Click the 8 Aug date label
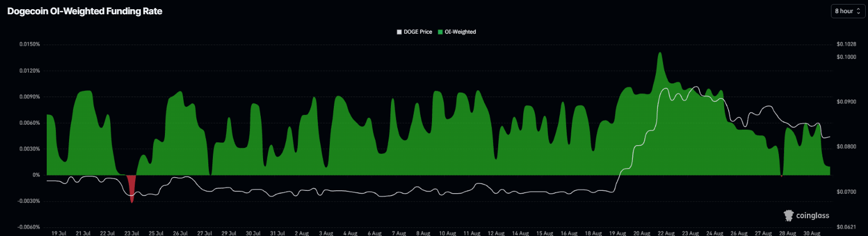 click(x=424, y=233)
